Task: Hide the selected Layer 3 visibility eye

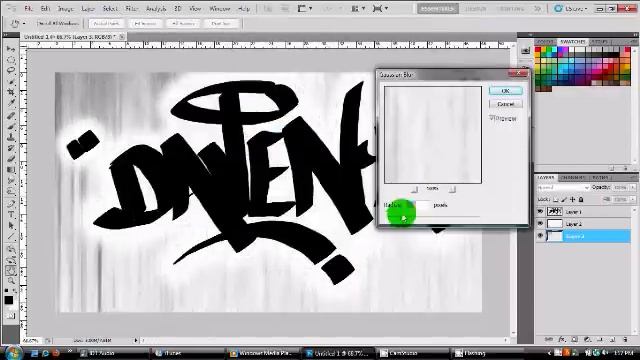Action: (540, 236)
